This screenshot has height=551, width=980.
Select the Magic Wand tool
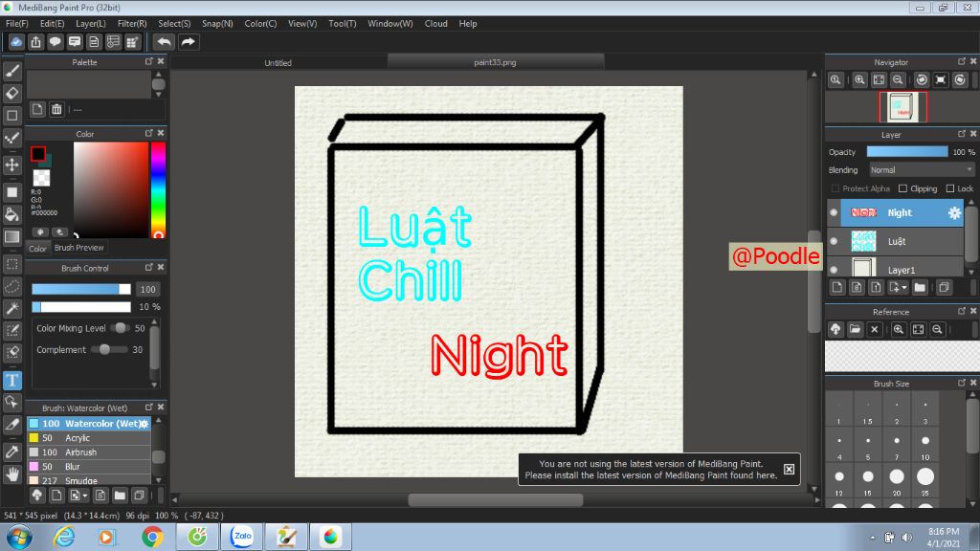[x=11, y=308]
